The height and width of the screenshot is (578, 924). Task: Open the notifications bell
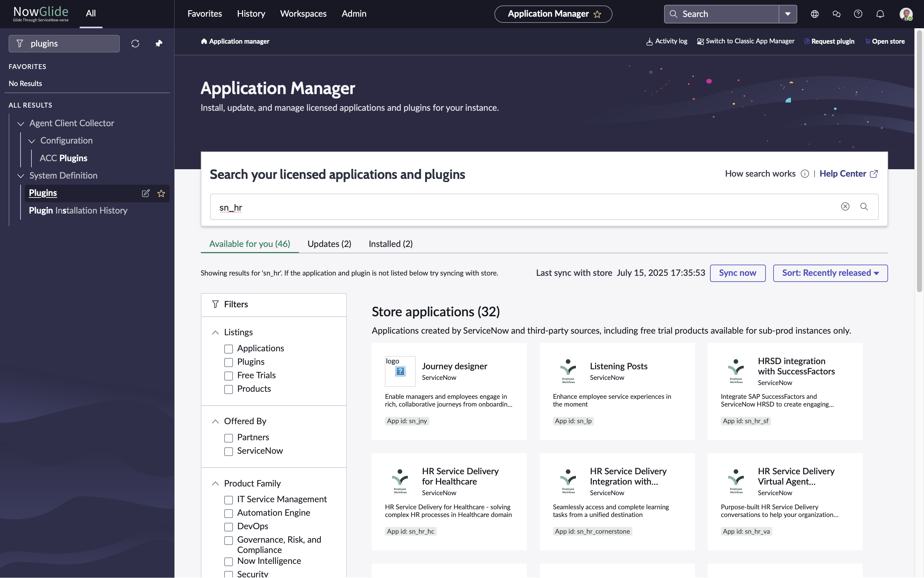tap(880, 14)
